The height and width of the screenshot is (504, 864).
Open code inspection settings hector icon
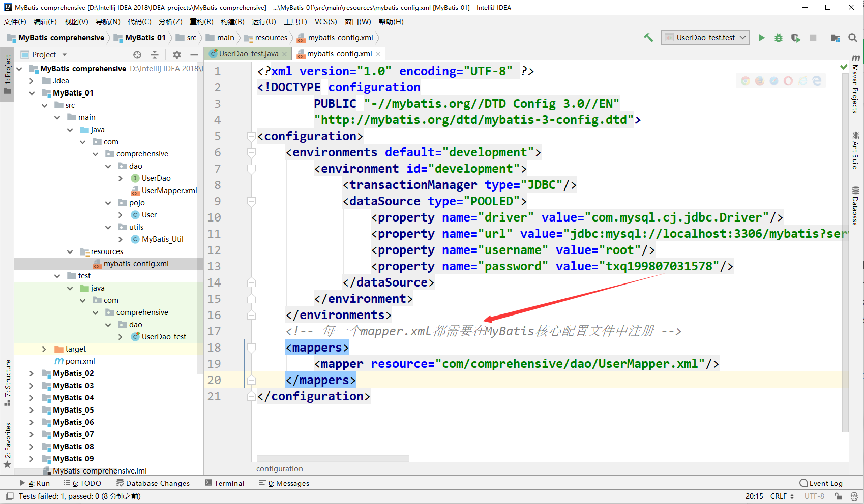854,496
